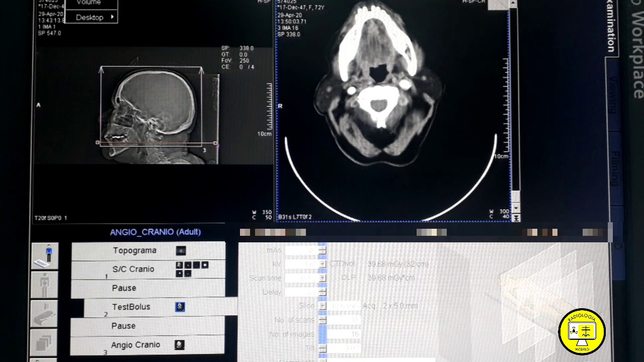Switch to the Filming task card tab

(x=615, y=168)
